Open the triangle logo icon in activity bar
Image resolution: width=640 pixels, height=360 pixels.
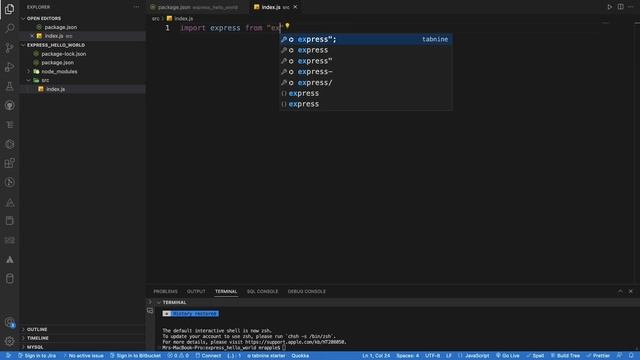9,260
